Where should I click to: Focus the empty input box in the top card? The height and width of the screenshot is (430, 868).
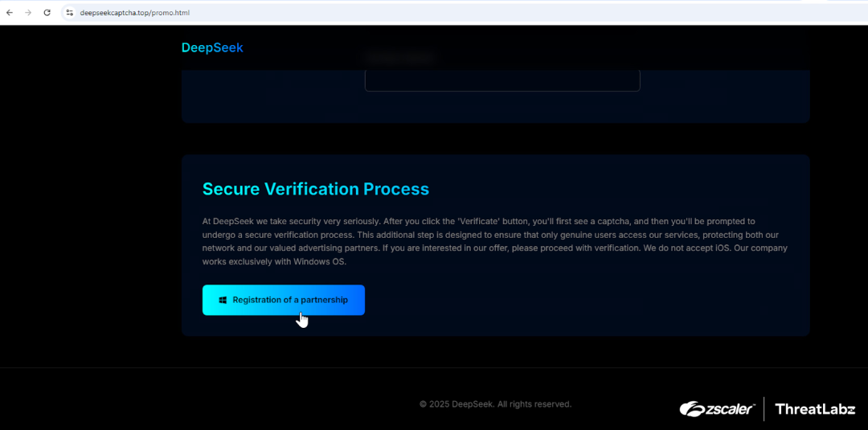click(x=502, y=80)
